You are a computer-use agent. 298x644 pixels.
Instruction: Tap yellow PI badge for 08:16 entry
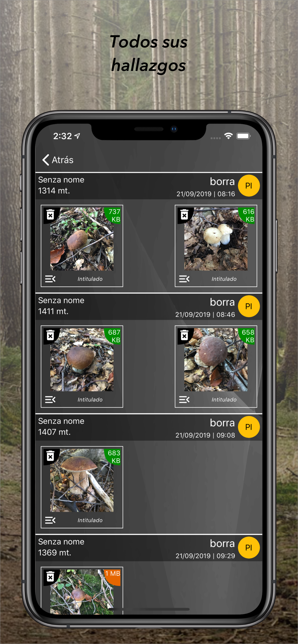pyautogui.click(x=249, y=185)
